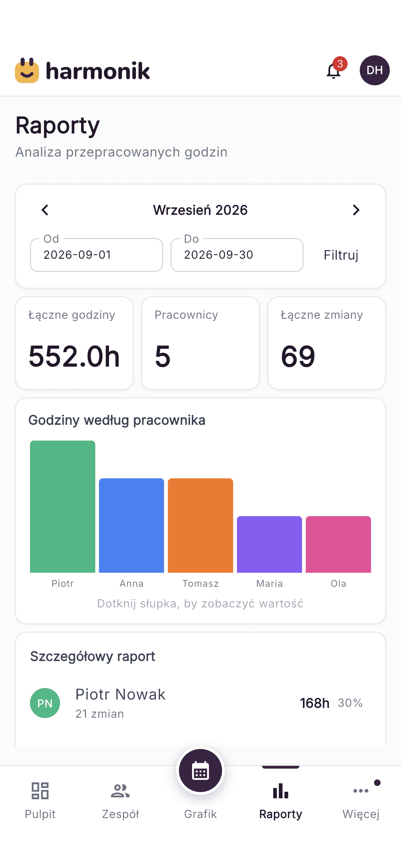The image size is (401, 868).
Task: Tap the green Piotr bar in chart
Action: pyautogui.click(x=63, y=506)
